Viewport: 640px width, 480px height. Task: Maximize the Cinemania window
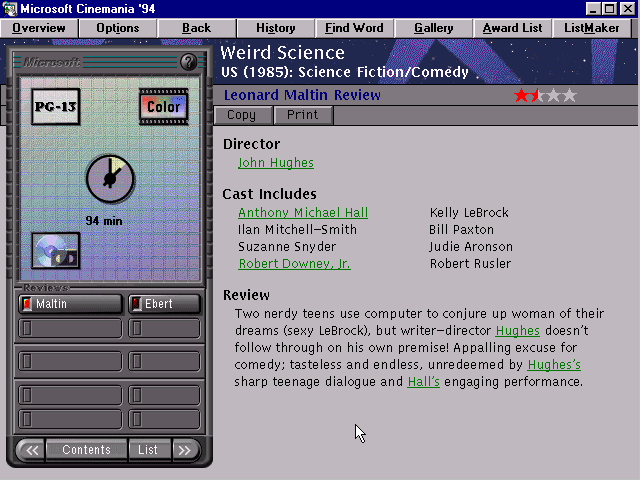point(610,9)
